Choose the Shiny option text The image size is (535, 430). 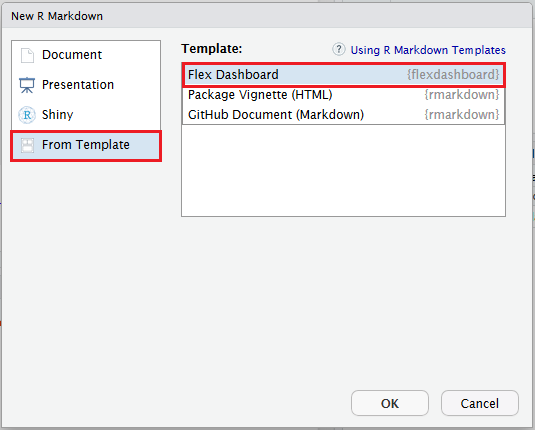click(x=57, y=115)
